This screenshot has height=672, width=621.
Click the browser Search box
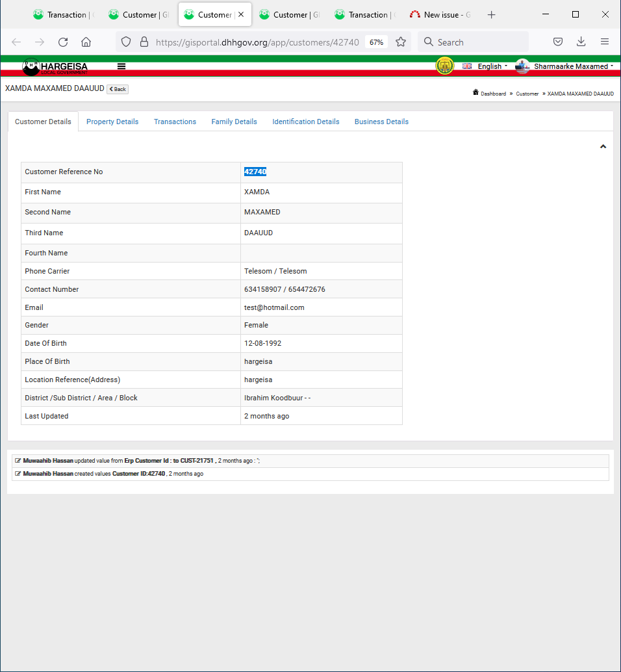pos(473,42)
